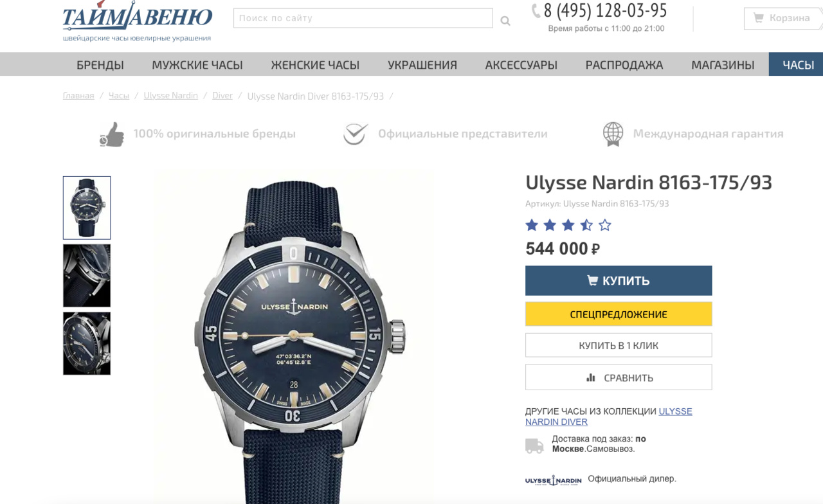Go to the РАСПРОДАЖА section

(624, 64)
